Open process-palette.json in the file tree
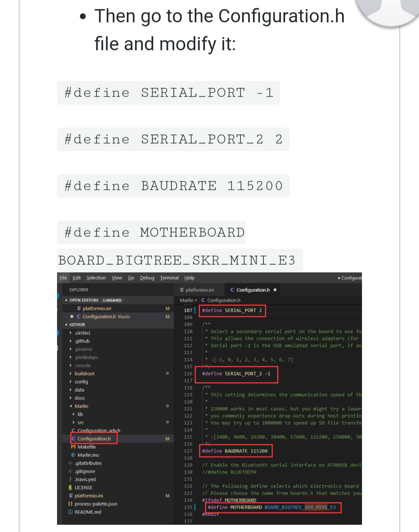Screen dimensions: 419x532 [96, 504]
